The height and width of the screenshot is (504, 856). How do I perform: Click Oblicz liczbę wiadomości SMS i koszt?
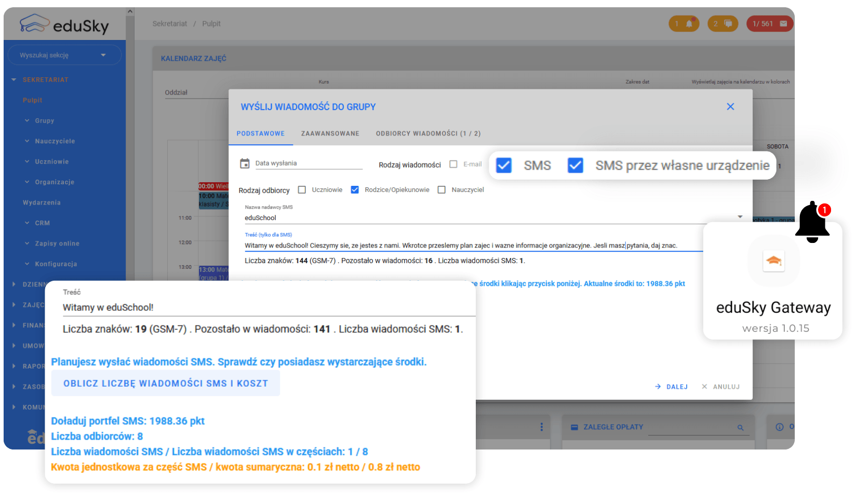click(166, 383)
